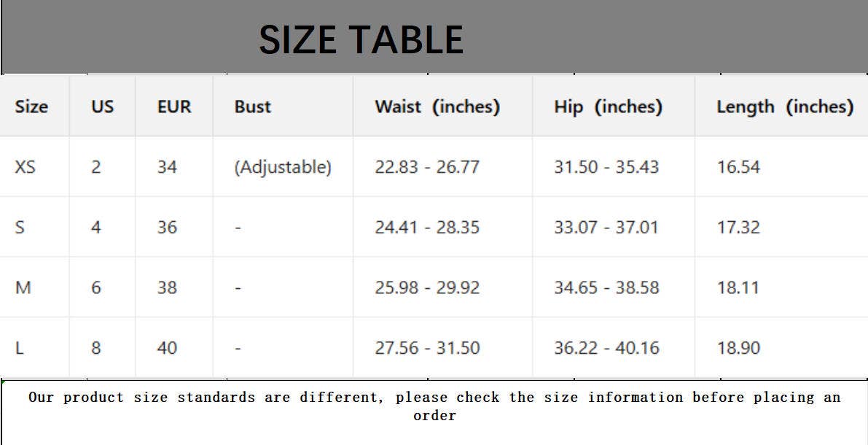
Task: Select hip range 33.07 - 37.01
Action: [606, 227]
